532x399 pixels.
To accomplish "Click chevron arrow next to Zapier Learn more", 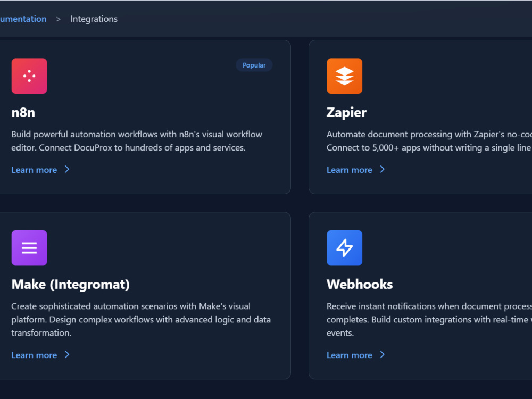I will 382,169.
